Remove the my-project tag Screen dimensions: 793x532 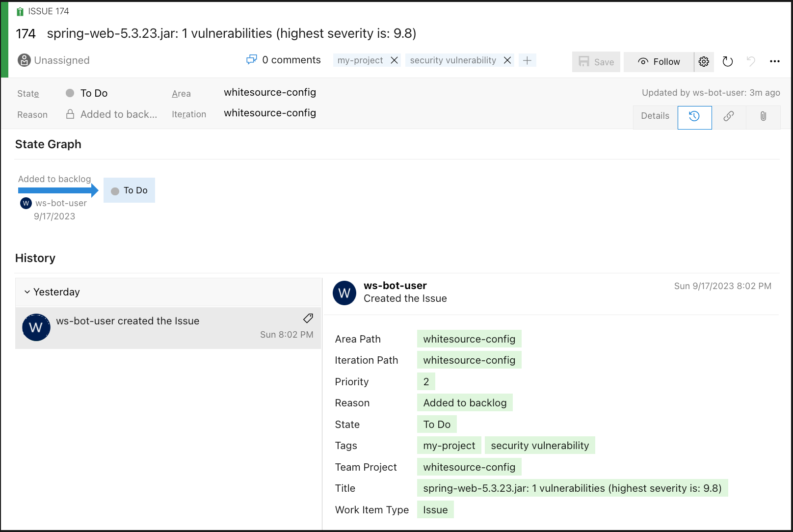point(394,60)
